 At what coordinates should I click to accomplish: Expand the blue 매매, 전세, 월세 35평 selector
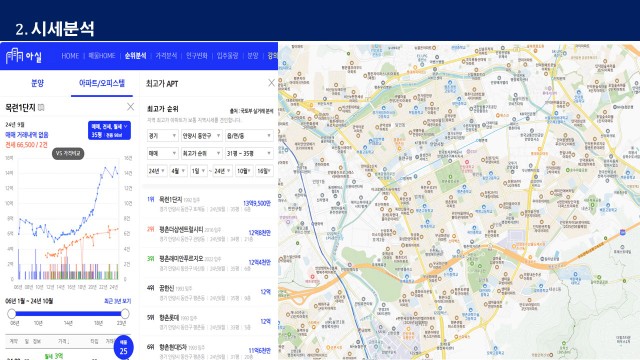[x=109, y=130]
